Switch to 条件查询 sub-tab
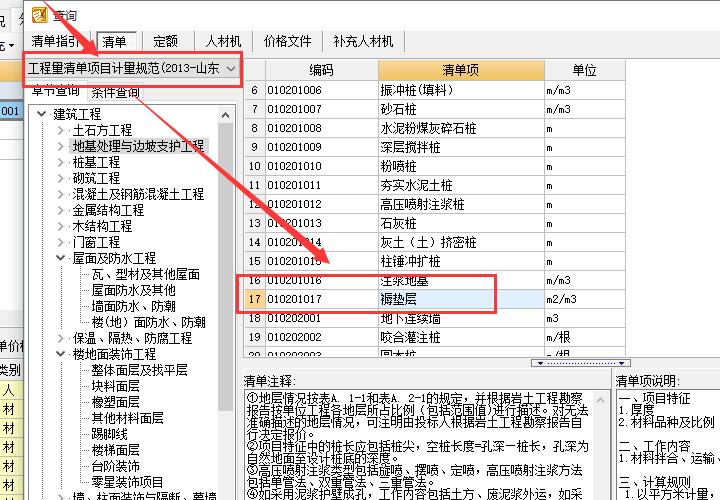 pyautogui.click(x=115, y=92)
